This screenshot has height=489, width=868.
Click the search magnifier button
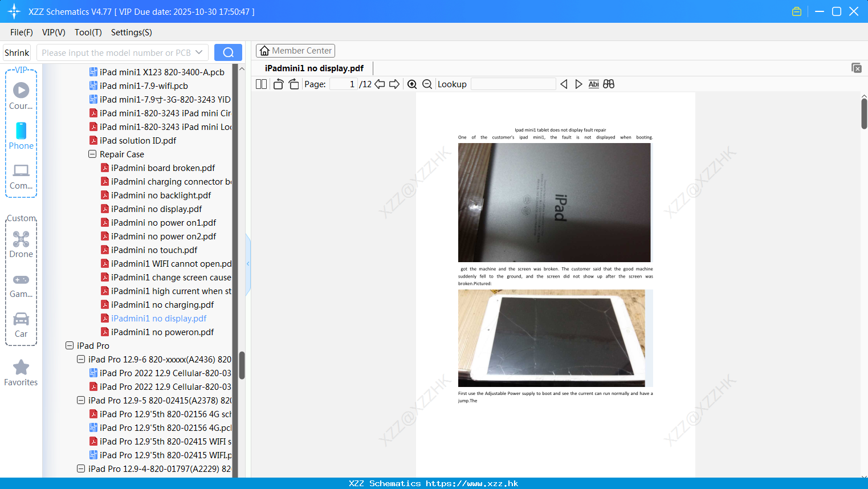pos(228,52)
